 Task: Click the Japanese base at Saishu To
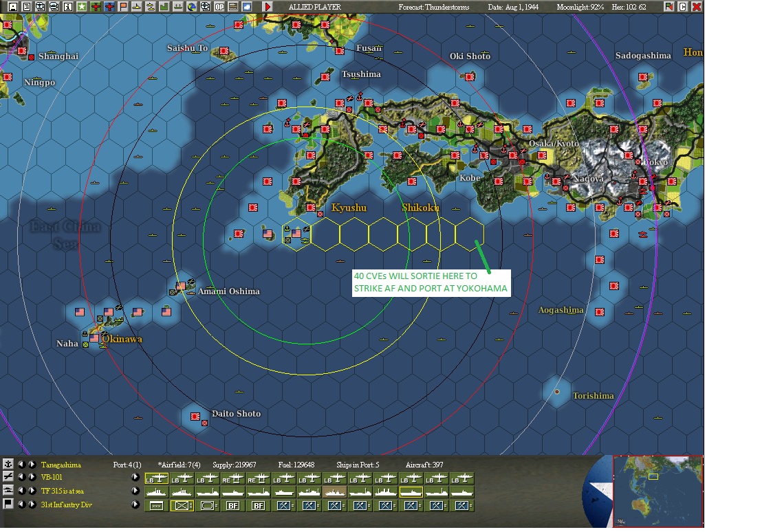[224, 51]
